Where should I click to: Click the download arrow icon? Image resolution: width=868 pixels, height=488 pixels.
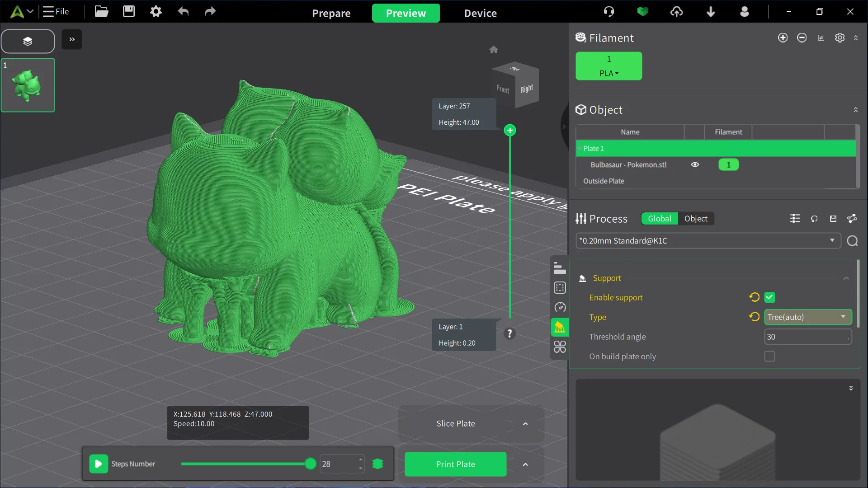coord(711,12)
